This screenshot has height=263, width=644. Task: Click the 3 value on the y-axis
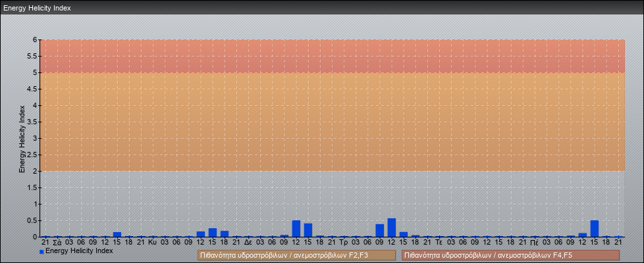coord(36,138)
